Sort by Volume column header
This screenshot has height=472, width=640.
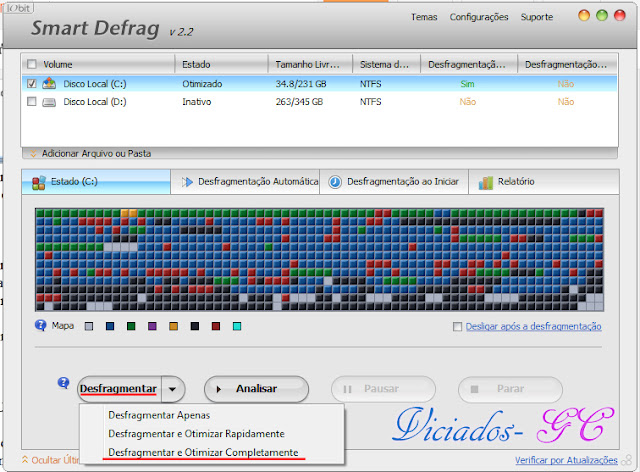pyautogui.click(x=98, y=65)
